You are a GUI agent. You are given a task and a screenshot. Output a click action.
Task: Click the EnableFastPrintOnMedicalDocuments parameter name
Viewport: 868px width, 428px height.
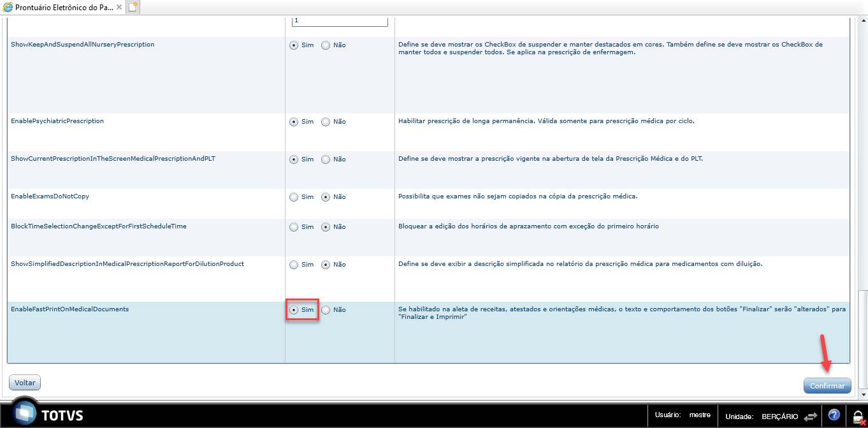(70, 309)
